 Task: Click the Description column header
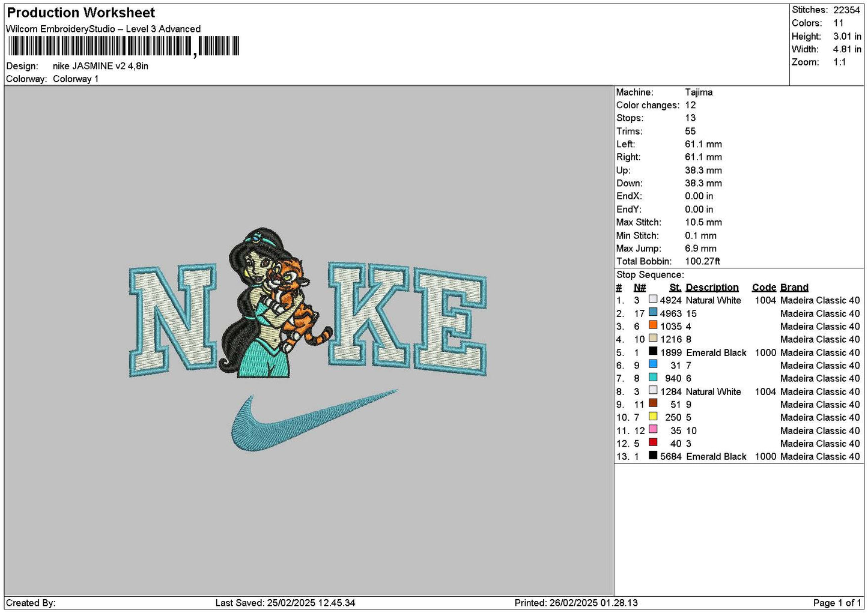pyautogui.click(x=712, y=288)
